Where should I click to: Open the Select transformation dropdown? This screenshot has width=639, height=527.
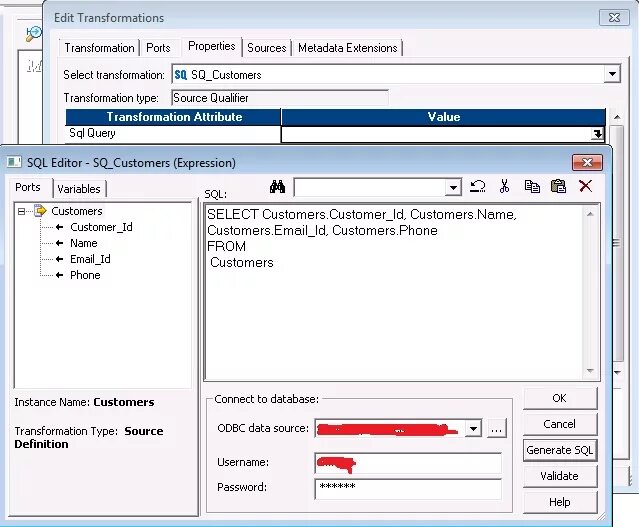point(612,75)
